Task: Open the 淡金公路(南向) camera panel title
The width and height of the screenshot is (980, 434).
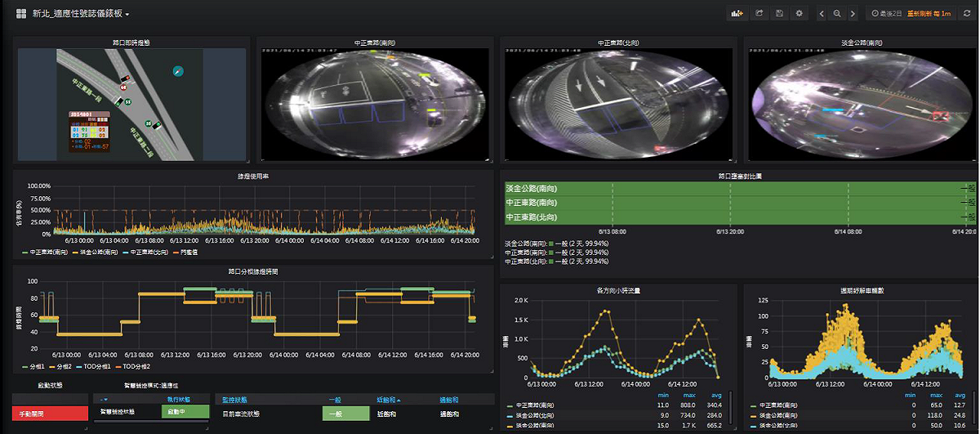Action: 860,42
